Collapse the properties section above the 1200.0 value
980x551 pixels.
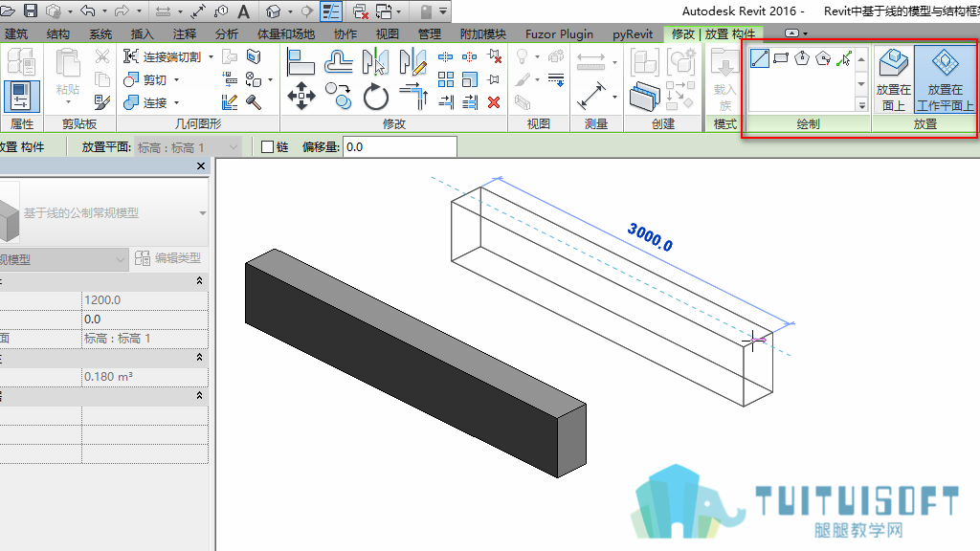click(x=199, y=281)
